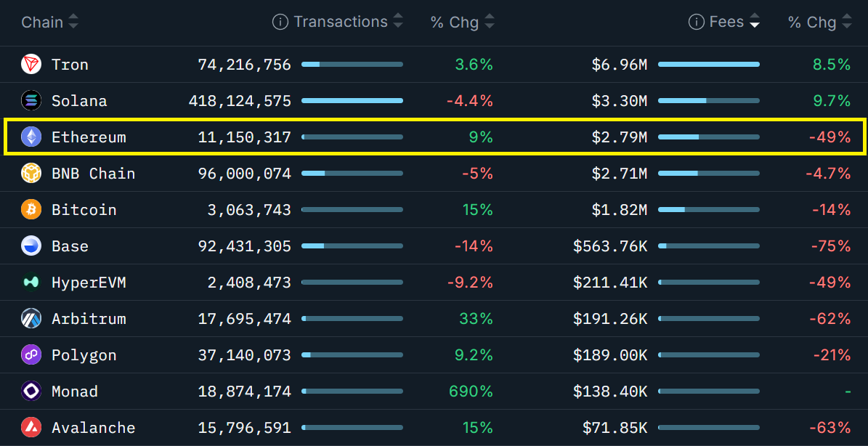Click the Polygon logo icon
Screen dimensions: 868x446
pyautogui.click(x=31, y=354)
